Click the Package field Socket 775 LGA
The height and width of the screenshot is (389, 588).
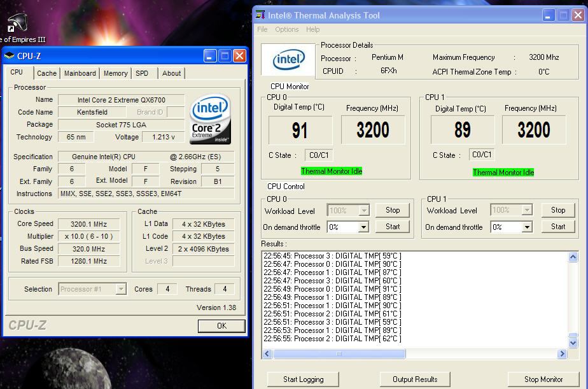pos(121,125)
